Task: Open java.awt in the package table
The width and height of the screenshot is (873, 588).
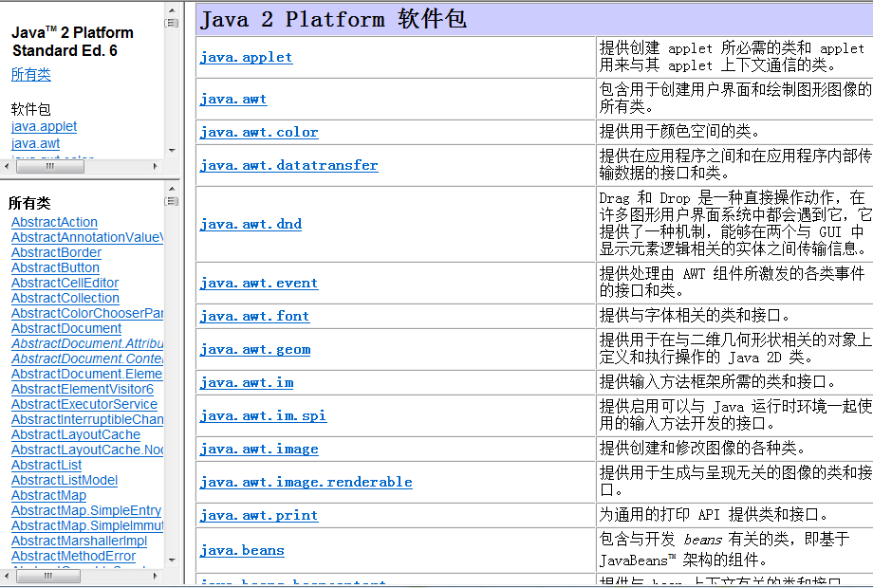Action: coord(233,99)
